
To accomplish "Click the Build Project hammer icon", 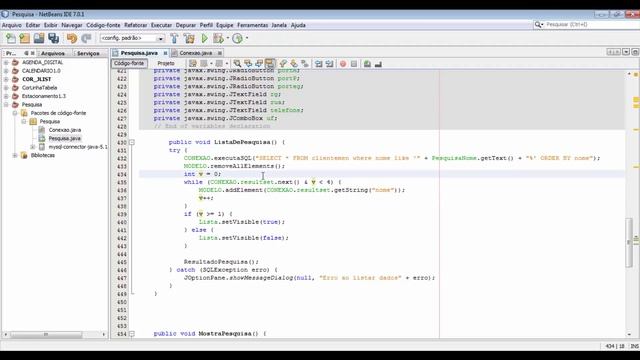I will (174, 38).
